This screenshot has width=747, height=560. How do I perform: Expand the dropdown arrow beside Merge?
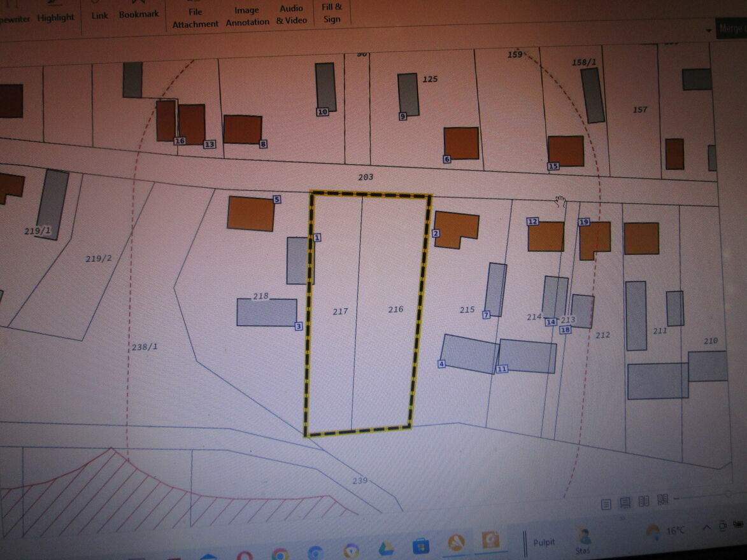708,31
